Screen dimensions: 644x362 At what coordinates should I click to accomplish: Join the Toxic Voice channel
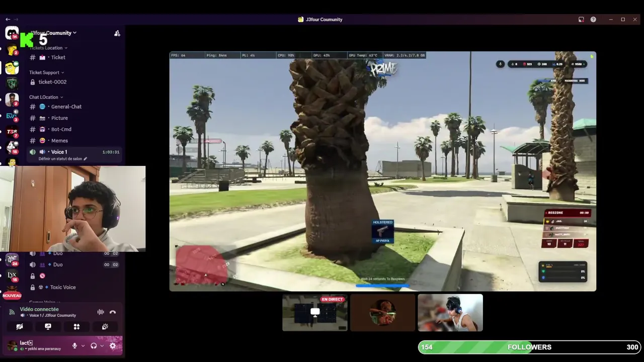(74, 287)
